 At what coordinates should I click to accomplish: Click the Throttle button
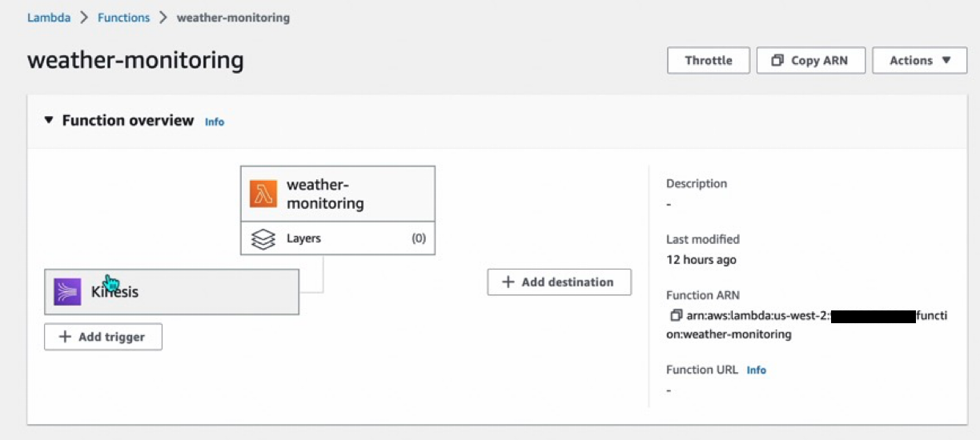709,61
